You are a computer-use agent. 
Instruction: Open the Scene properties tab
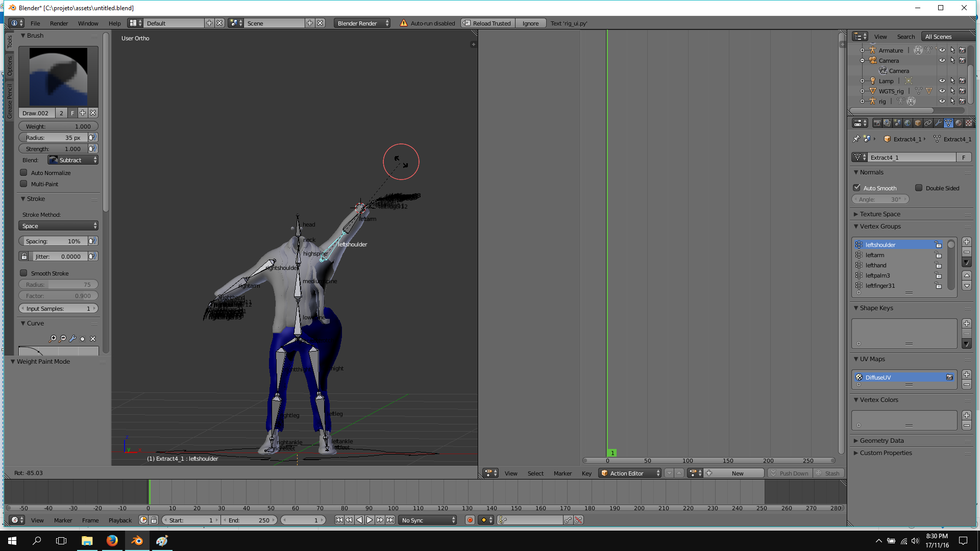click(897, 123)
